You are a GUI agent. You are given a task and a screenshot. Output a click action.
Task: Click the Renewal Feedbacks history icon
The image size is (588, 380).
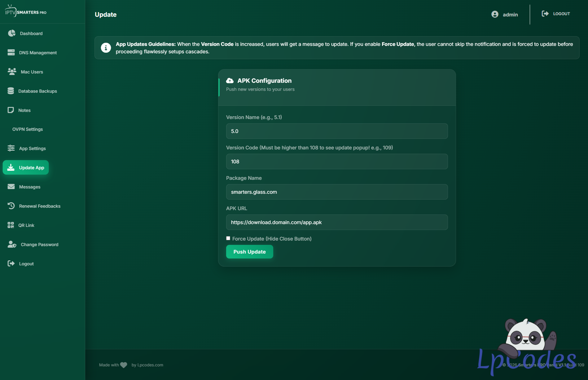click(x=11, y=206)
